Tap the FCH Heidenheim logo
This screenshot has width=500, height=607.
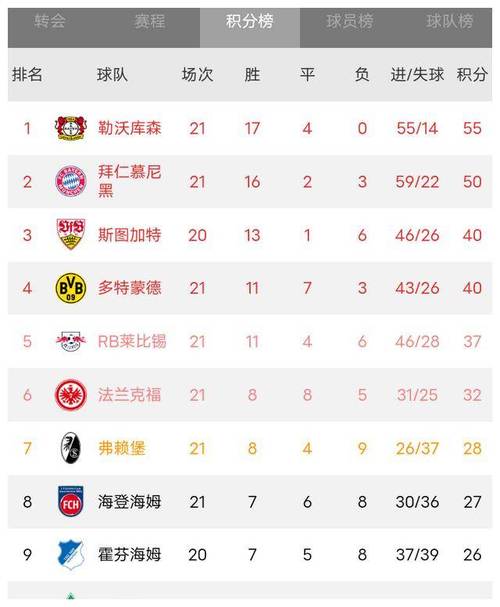[71, 501]
